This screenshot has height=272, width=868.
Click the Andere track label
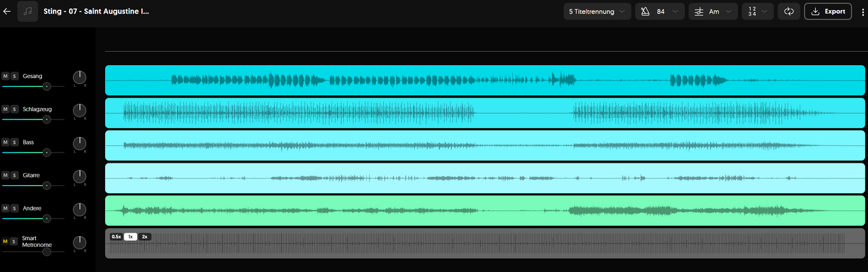click(31, 208)
